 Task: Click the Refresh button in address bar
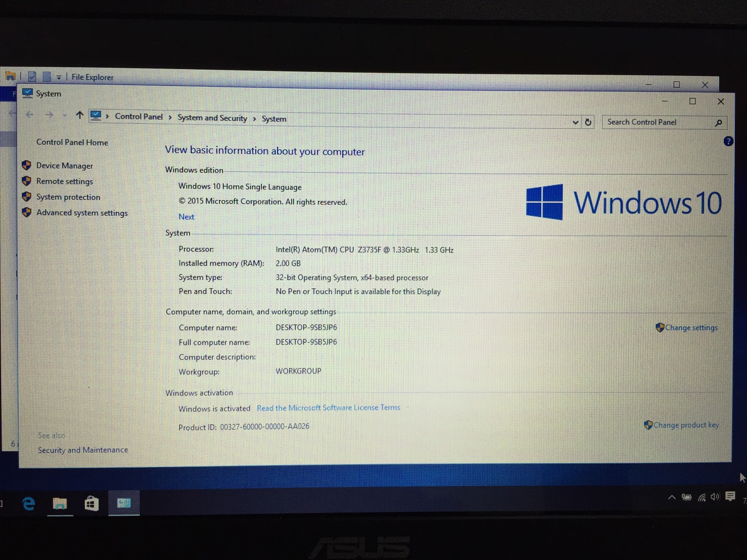(x=588, y=122)
